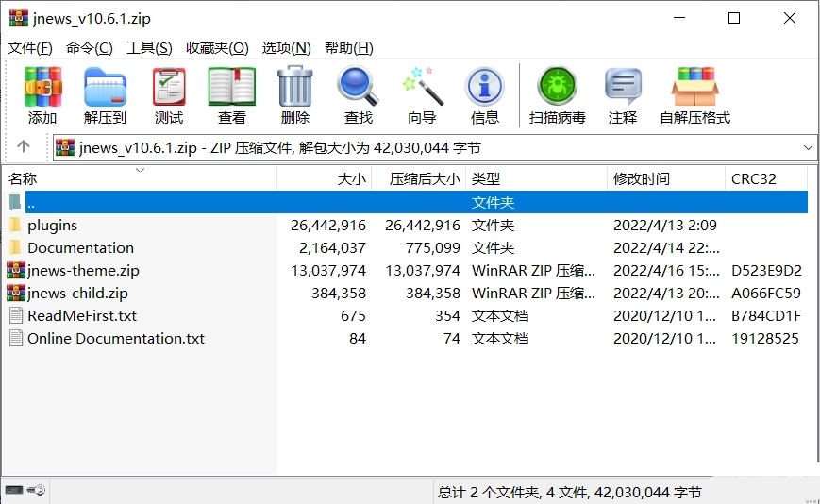Click size value 26,442,916 in 大小 column

click(x=328, y=226)
